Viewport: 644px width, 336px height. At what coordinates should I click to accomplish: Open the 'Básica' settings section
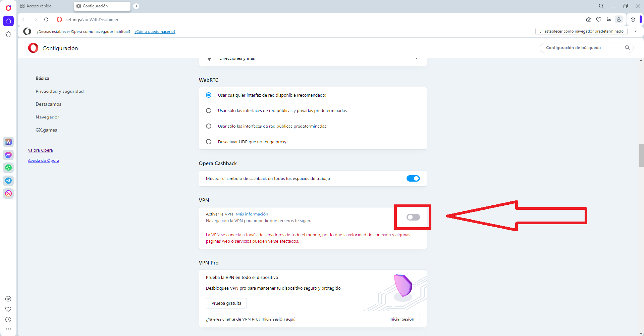42,78
